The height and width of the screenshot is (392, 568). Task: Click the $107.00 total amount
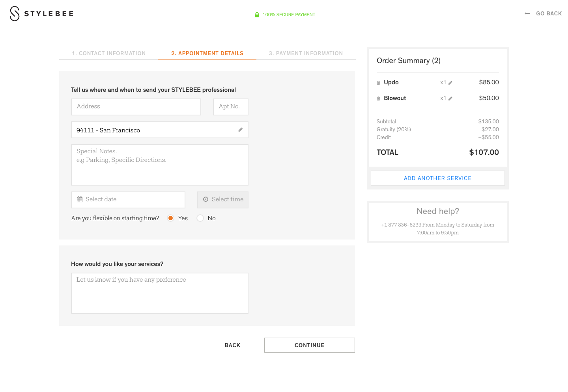[x=484, y=152]
